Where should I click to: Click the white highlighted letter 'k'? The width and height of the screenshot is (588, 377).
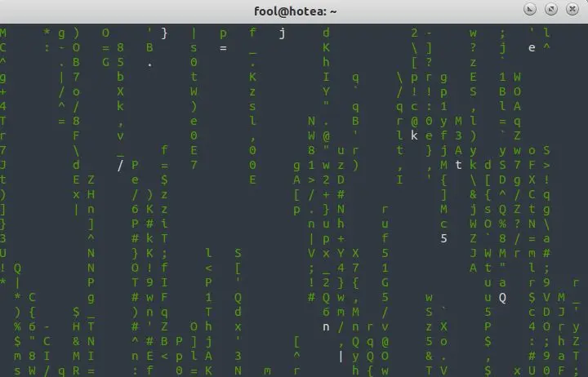(414, 135)
